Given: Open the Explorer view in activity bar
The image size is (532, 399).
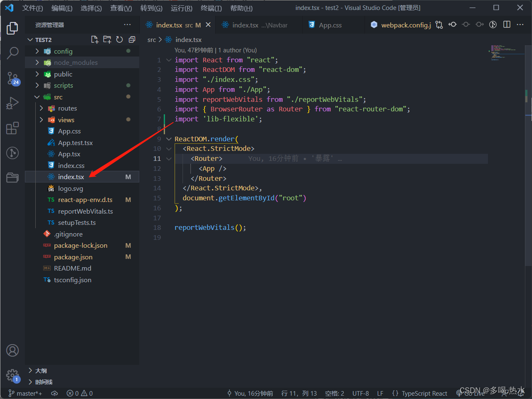Looking at the screenshot, I should coord(12,28).
